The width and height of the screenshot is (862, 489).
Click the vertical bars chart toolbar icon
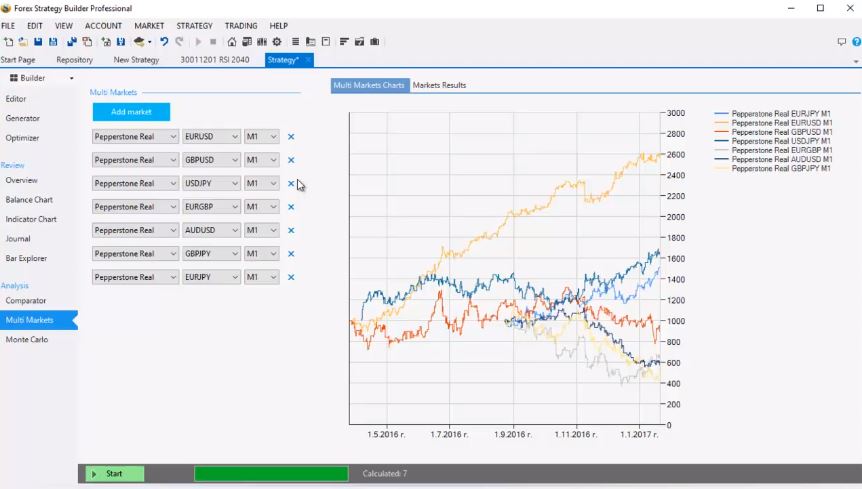coord(262,42)
